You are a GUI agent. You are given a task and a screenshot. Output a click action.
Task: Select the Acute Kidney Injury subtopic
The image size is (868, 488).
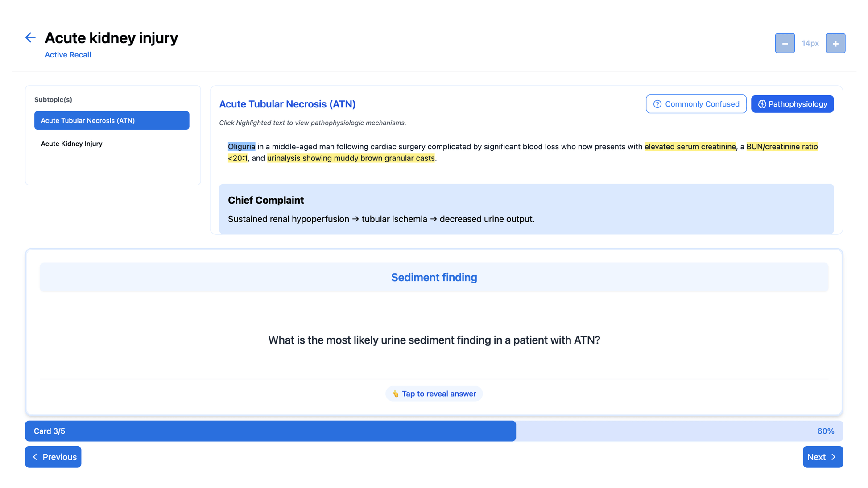pyautogui.click(x=71, y=144)
